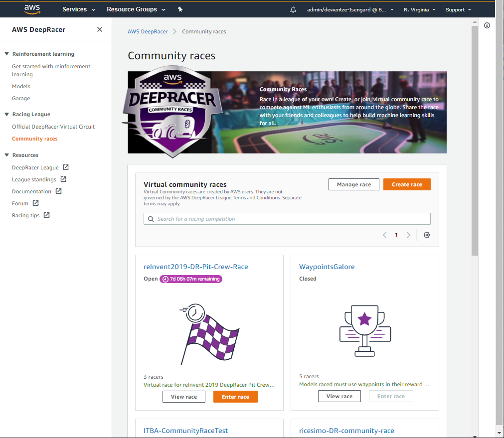504x438 pixels.
Task: Enter the reInvent2019-DR-Pit-Crew-Race
Action: click(x=235, y=397)
